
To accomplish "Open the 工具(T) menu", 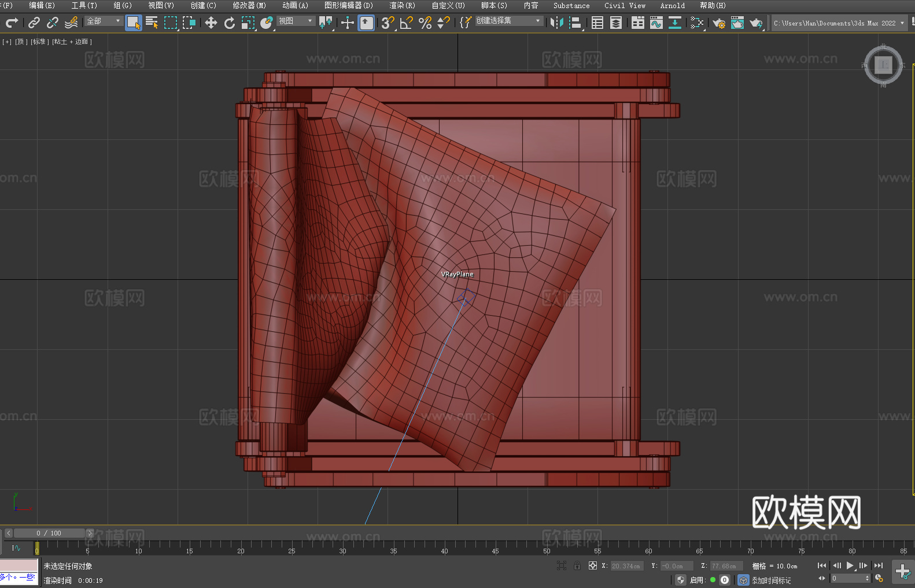I will tap(84, 5).
